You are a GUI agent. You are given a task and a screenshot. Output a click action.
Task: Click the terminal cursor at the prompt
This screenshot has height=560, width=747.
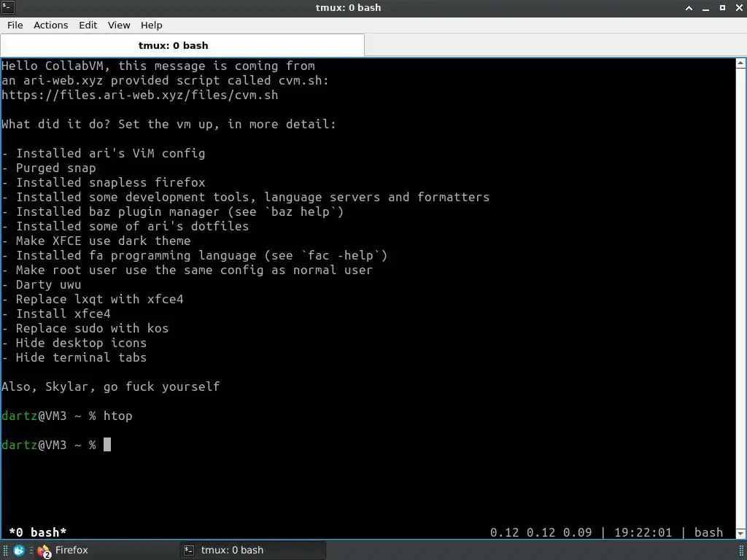[107, 444]
